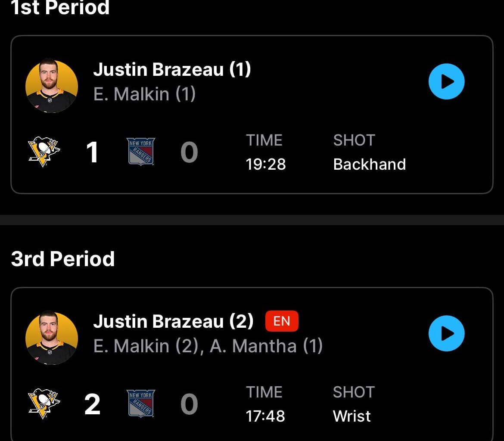504x441 pixels.
Task: Select the Wrist shot type label
Action: click(x=352, y=416)
